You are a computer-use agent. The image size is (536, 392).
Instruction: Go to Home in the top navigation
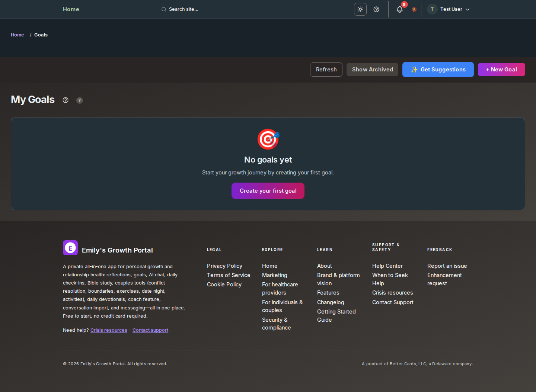pyautogui.click(x=71, y=9)
